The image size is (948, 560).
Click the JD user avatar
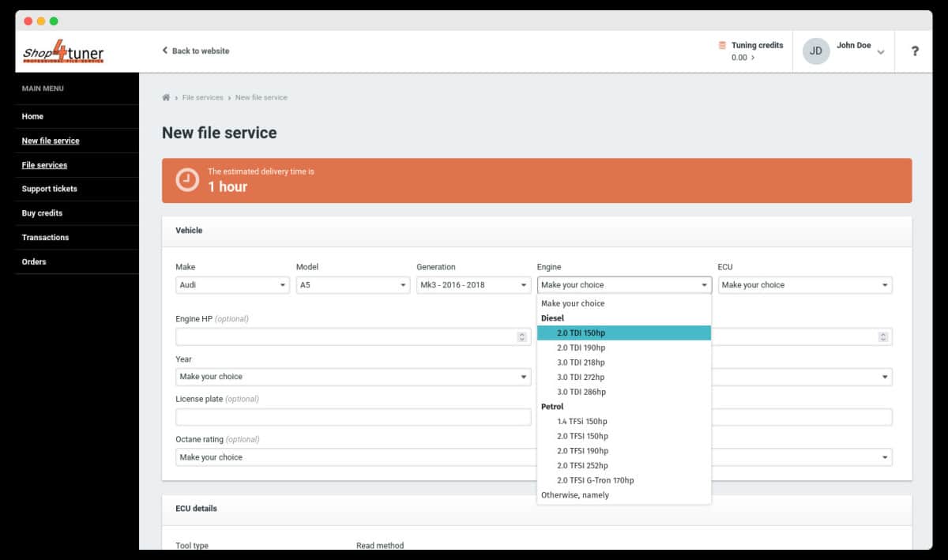(816, 51)
